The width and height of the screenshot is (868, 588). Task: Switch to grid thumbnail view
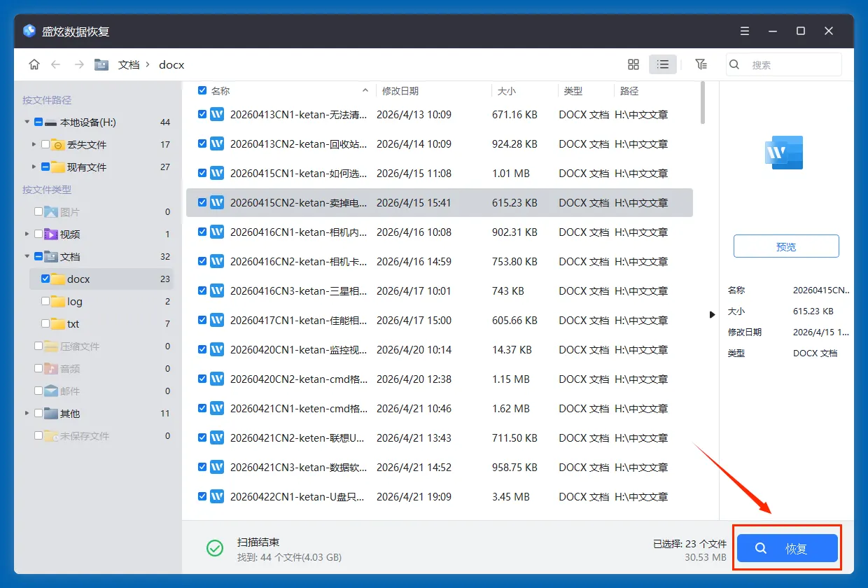(633, 64)
